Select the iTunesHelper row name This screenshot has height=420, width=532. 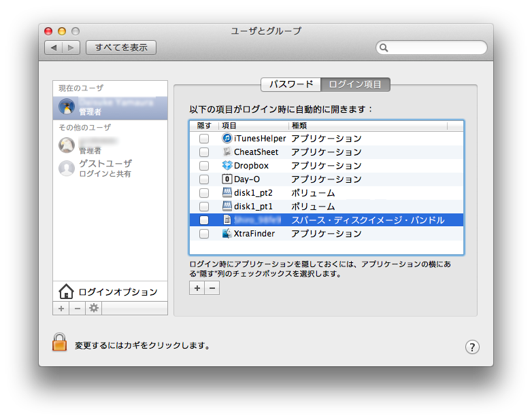tap(260, 139)
